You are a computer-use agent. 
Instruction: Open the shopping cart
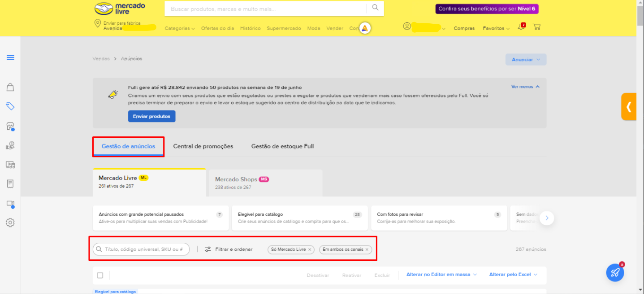point(536,27)
